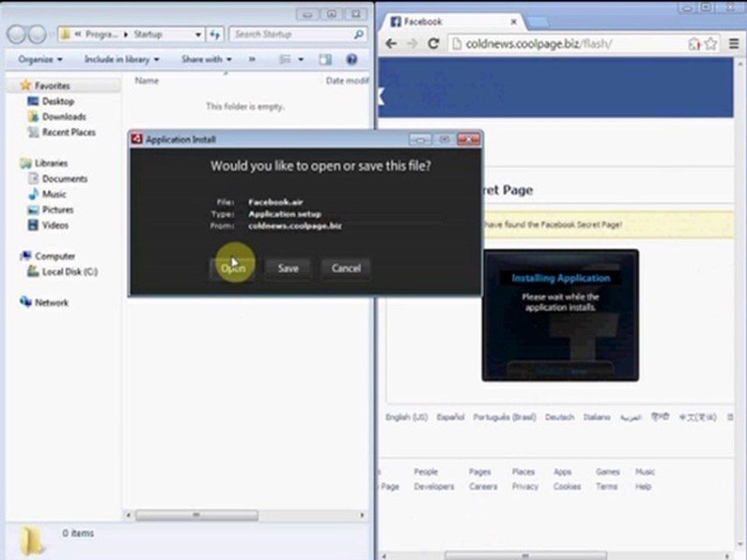Open Local Disk (C:)

tap(69, 272)
